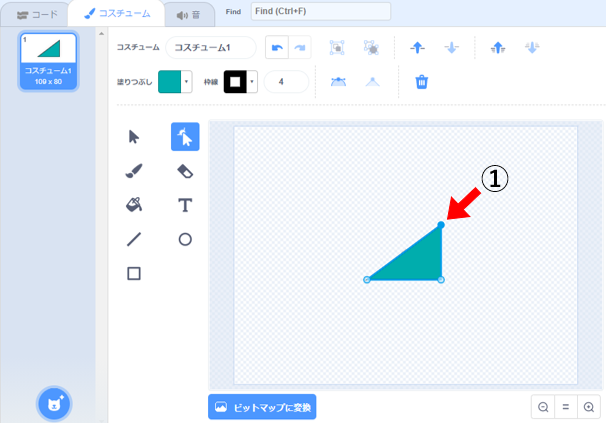
Task: Open the choose costume cat button
Action: point(54,404)
